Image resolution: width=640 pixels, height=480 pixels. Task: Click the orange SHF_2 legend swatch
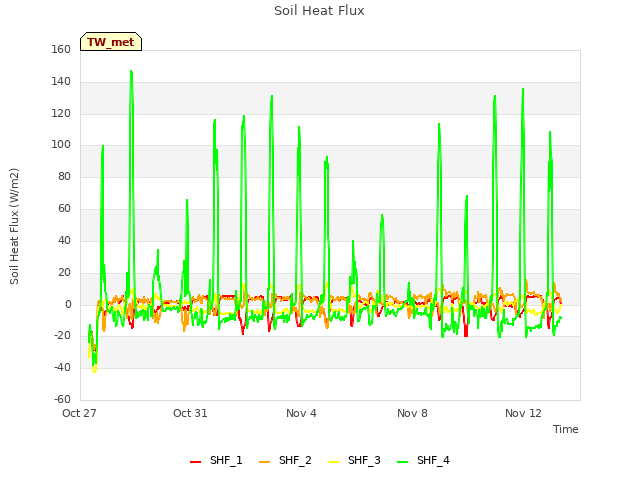264,462
